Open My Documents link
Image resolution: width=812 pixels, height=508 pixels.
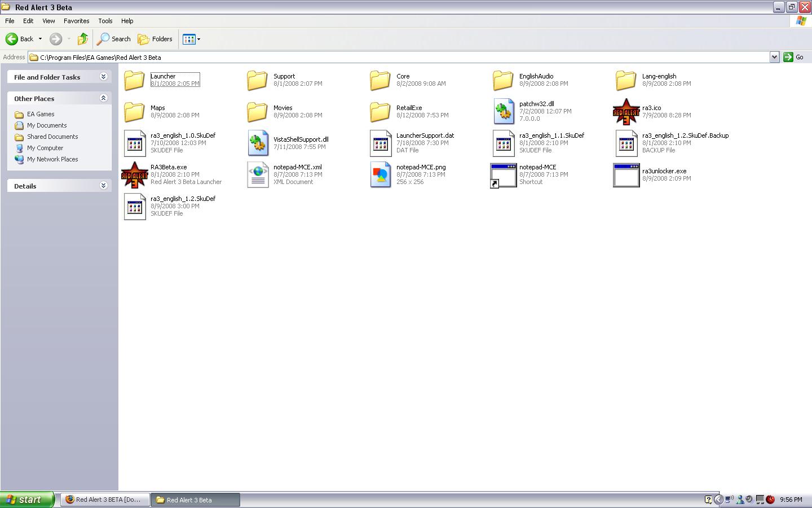(47, 125)
